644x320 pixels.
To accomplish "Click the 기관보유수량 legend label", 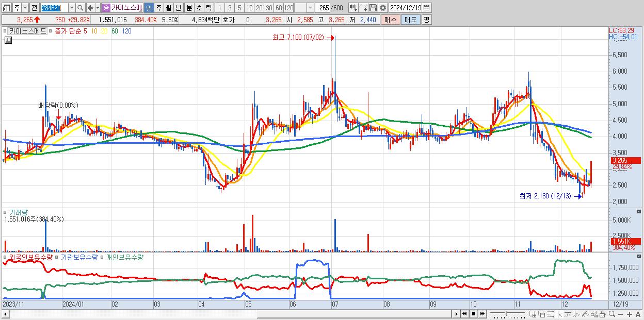I will (x=79, y=257).
